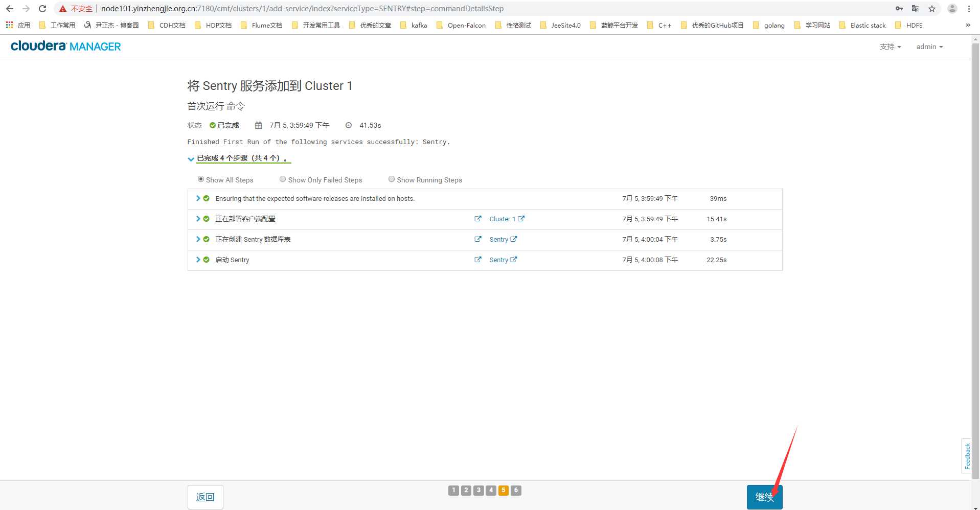
Task: Click the 41.53s duration text
Action: point(370,125)
